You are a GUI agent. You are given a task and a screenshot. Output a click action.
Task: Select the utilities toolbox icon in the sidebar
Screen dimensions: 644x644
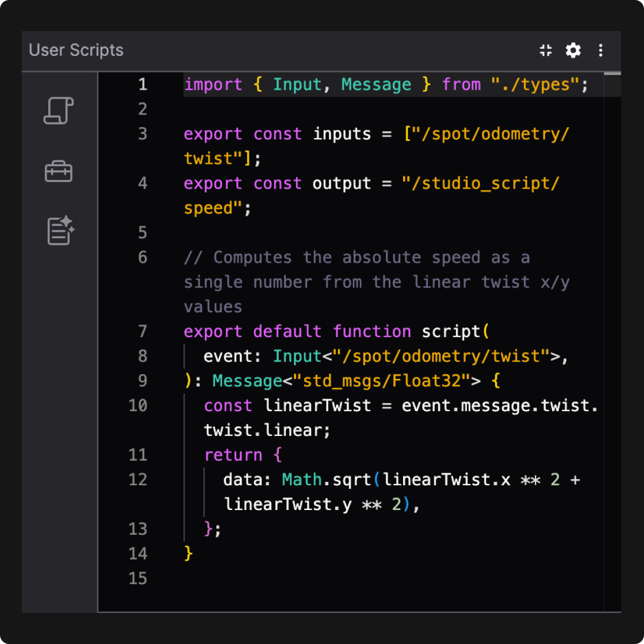point(58,171)
